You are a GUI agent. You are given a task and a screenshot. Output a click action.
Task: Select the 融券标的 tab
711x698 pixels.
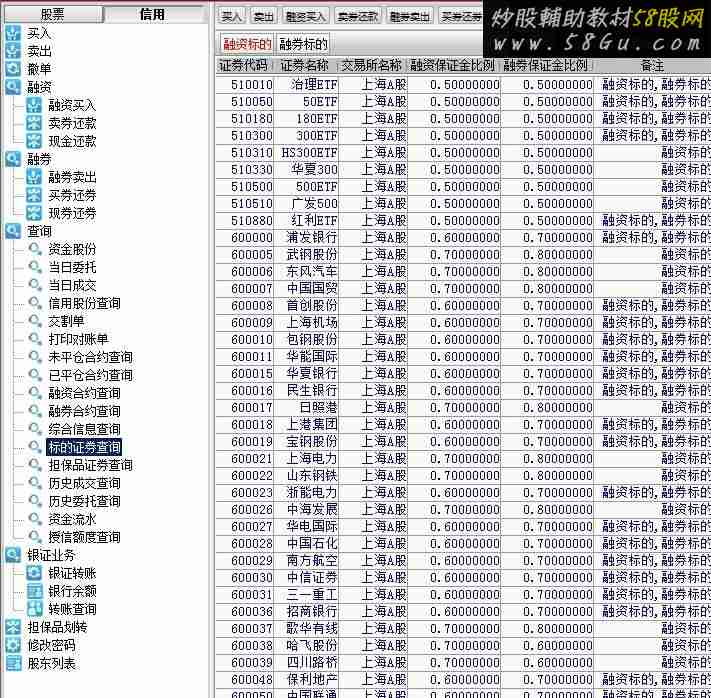303,44
